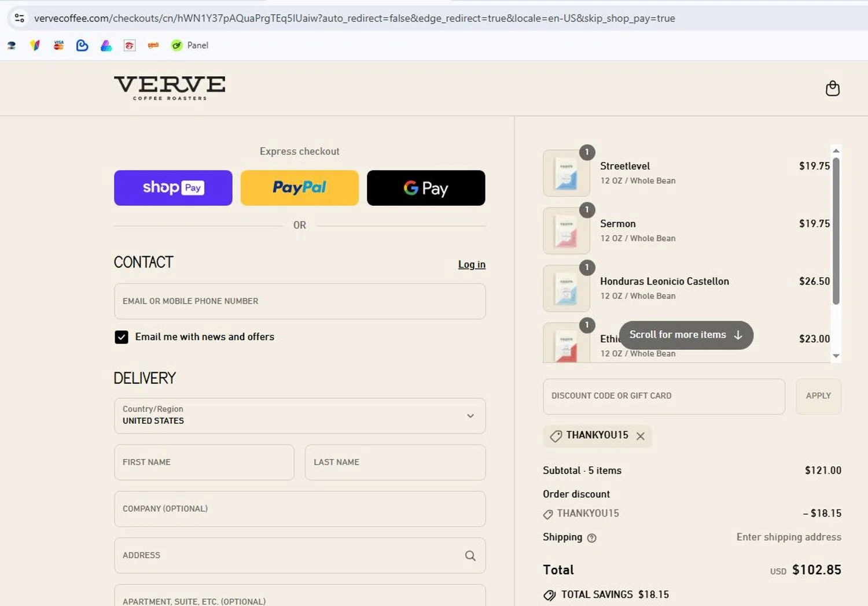Screen dimensions: 868x606
Task: Click the THANKYOU15 discount tag chip
Action: point(597,436)
